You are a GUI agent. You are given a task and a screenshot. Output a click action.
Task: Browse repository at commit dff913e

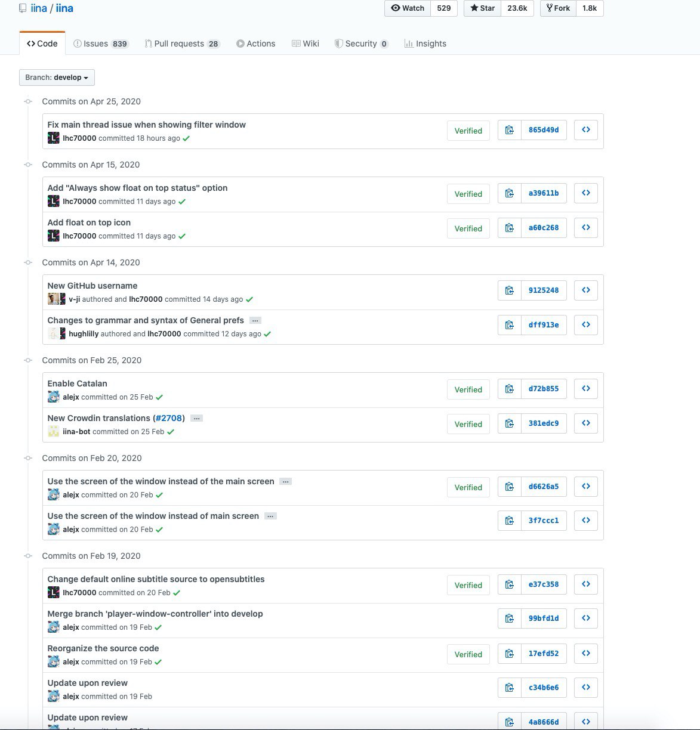(586, 325)
